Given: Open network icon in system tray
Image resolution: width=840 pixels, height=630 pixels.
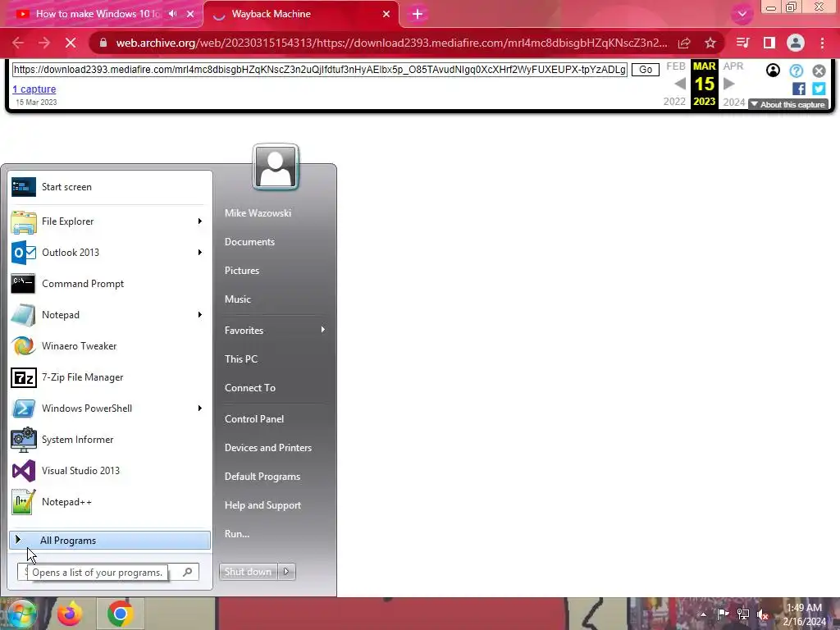Looking at the screenshot, I should (x=743, y=614).
